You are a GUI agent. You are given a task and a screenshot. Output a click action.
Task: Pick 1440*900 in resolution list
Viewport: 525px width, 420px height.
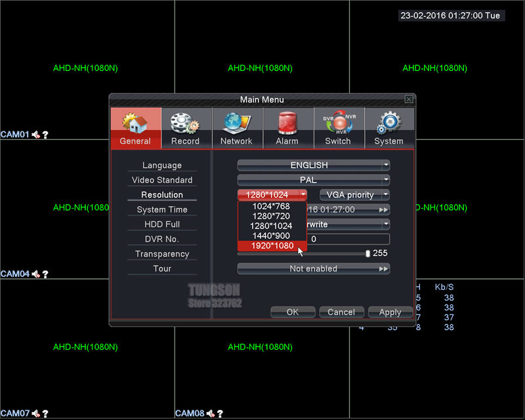click(270, 236)
